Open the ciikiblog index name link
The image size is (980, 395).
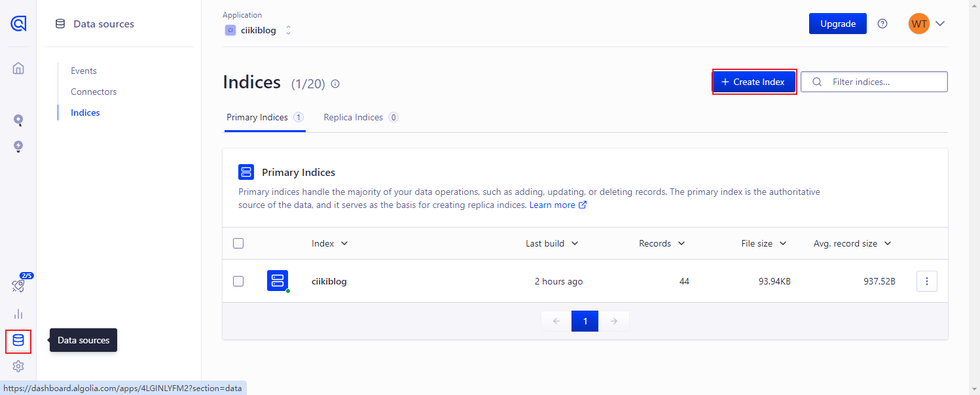pyautogui.click(x=329, y=281)
